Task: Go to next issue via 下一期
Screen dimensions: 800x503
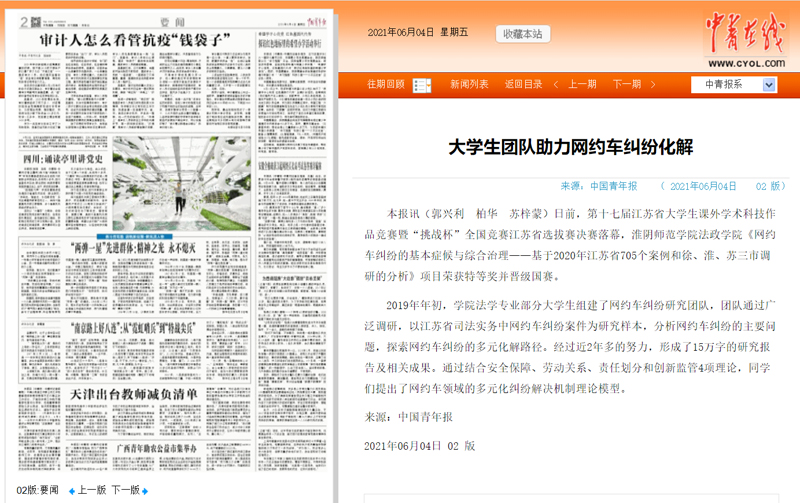Action: click(626, 84)
